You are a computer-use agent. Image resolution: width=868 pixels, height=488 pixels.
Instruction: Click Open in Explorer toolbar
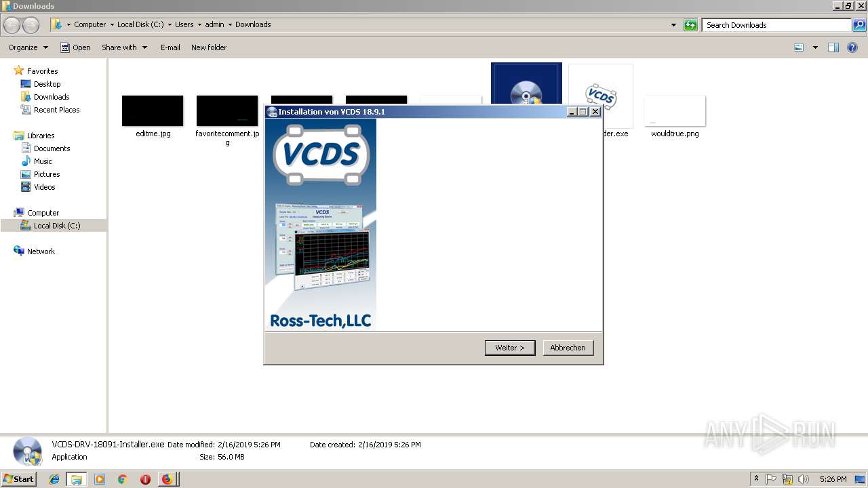(x=75, y=47)
